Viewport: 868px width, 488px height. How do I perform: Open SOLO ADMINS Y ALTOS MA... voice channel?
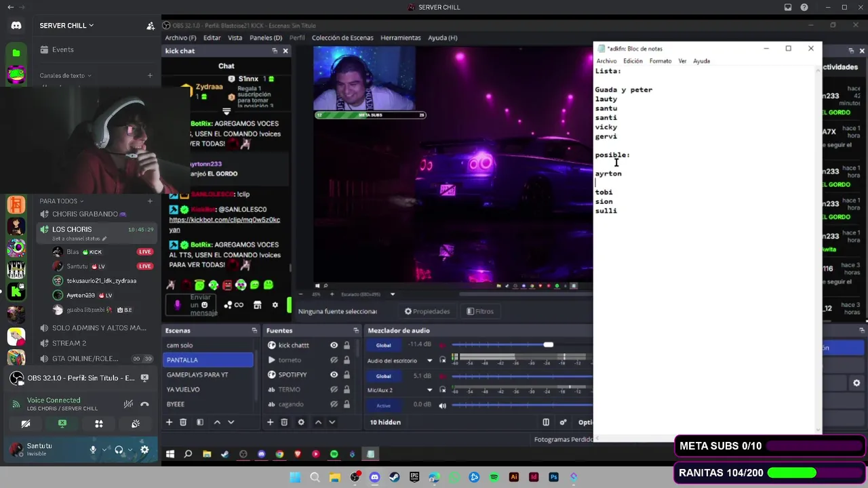click(x=95, y=328)
